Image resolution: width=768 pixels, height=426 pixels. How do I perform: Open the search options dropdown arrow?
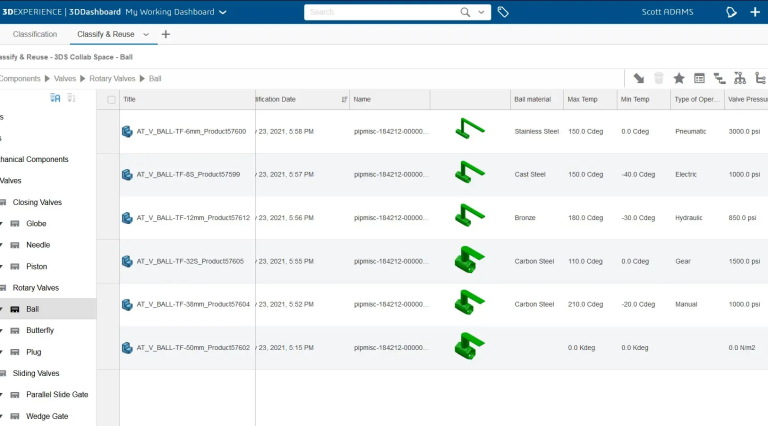pyautogui.click(x=483, y=13)
